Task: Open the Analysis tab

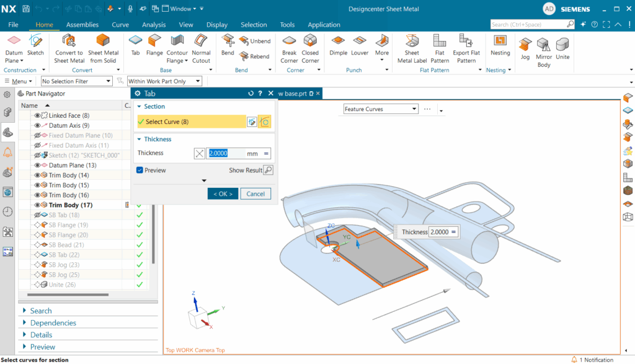Action: tap(154, 25)
